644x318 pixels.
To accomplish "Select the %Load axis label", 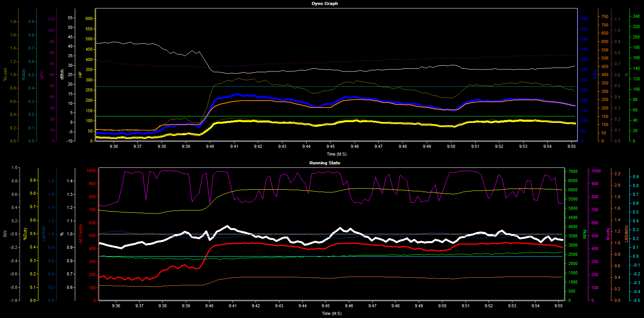I will point(5,75).
